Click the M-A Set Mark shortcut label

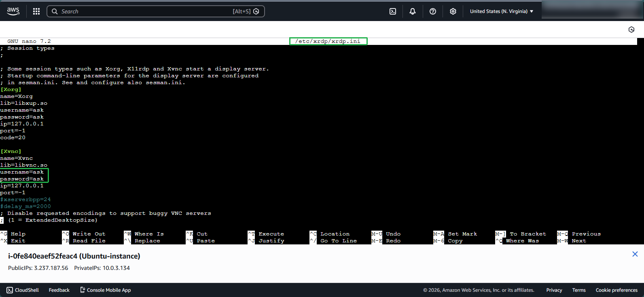coord(455,234)
